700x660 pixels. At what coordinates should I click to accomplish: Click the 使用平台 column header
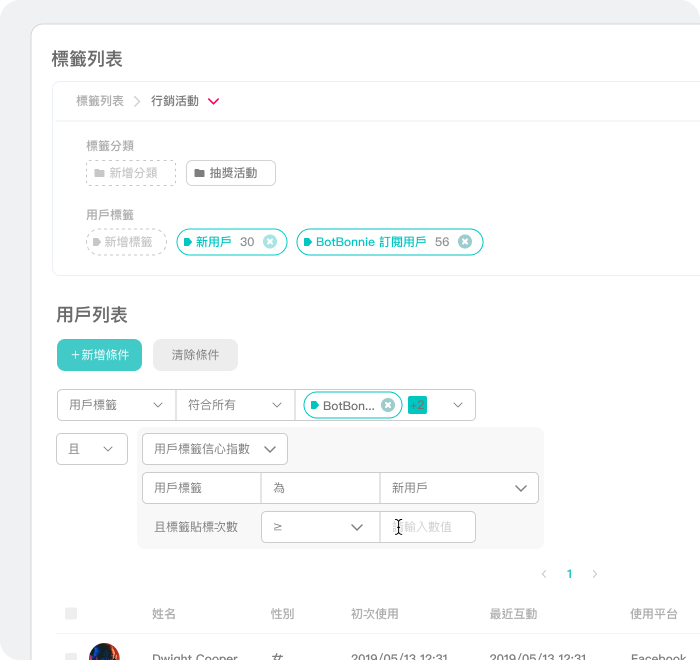pyautogui.click(x=654, y=614)
